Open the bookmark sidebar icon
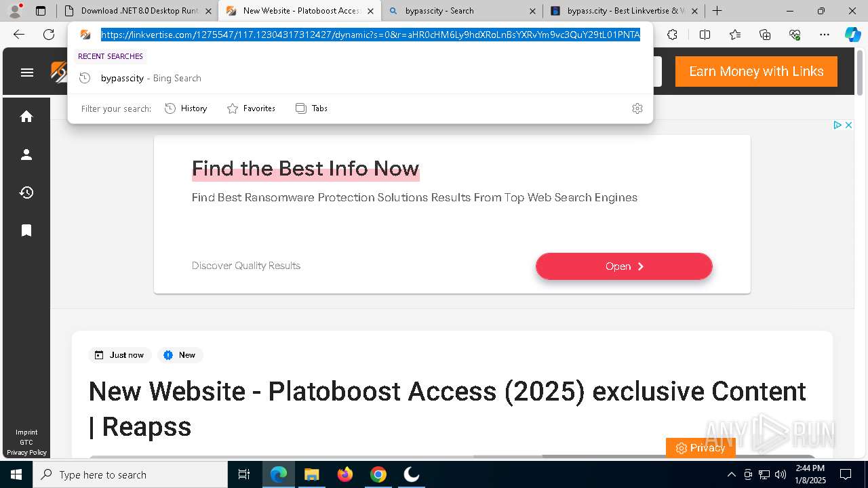 pos(26,230)
